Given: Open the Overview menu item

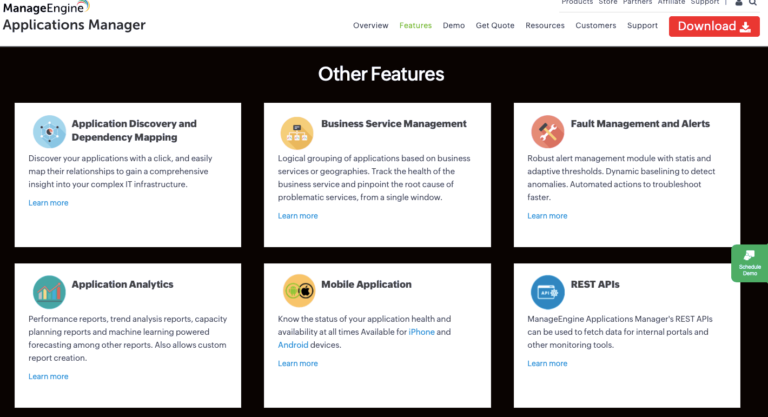Looking at the screenshot, I should tap(370, 25).
